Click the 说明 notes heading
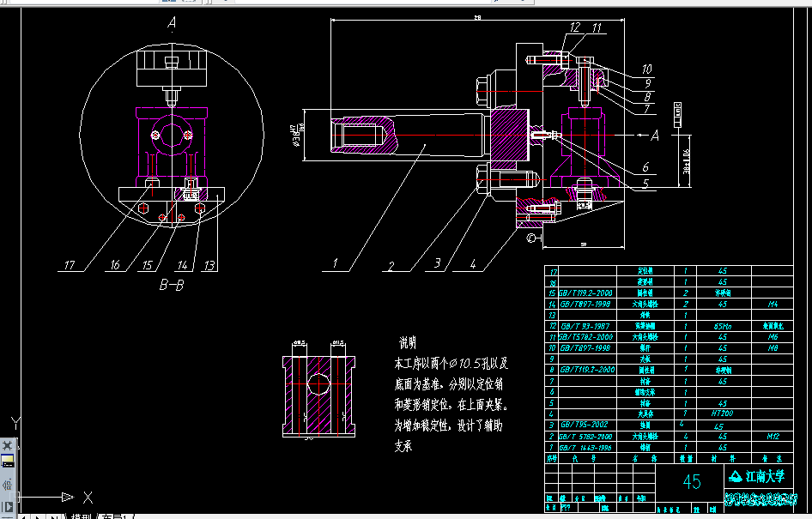Viewport: 812px width, 519px height. point(408,342)
